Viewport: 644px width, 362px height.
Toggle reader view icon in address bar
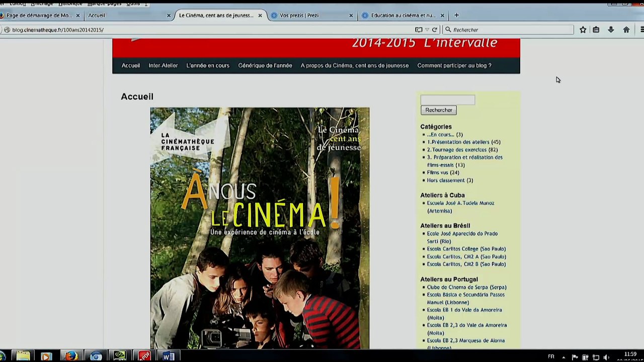coord(419,30)
